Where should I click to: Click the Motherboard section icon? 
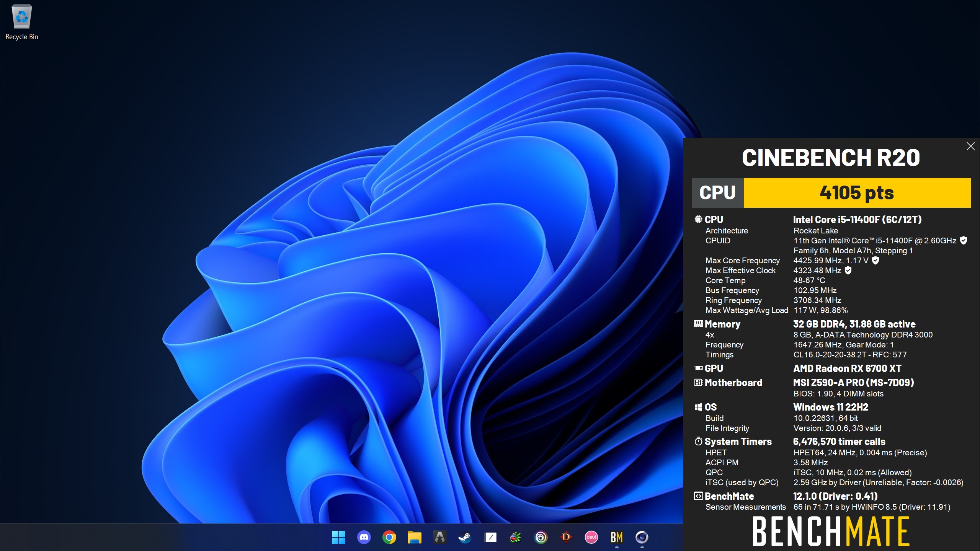click(x=698, y=382)
